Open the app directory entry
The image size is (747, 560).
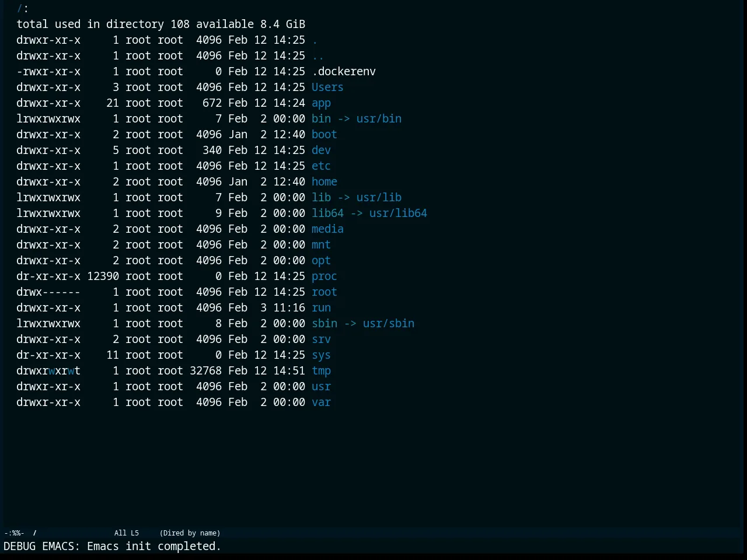tap(321, 103)
